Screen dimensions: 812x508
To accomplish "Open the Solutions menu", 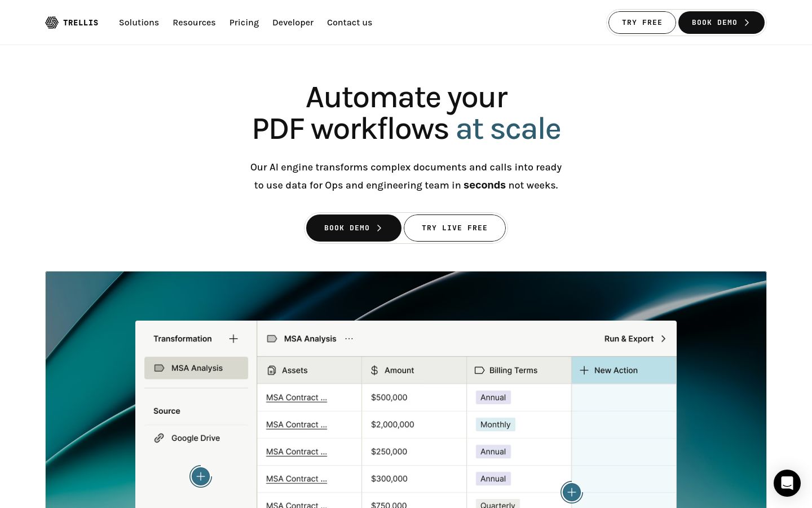I will point(139,23).
